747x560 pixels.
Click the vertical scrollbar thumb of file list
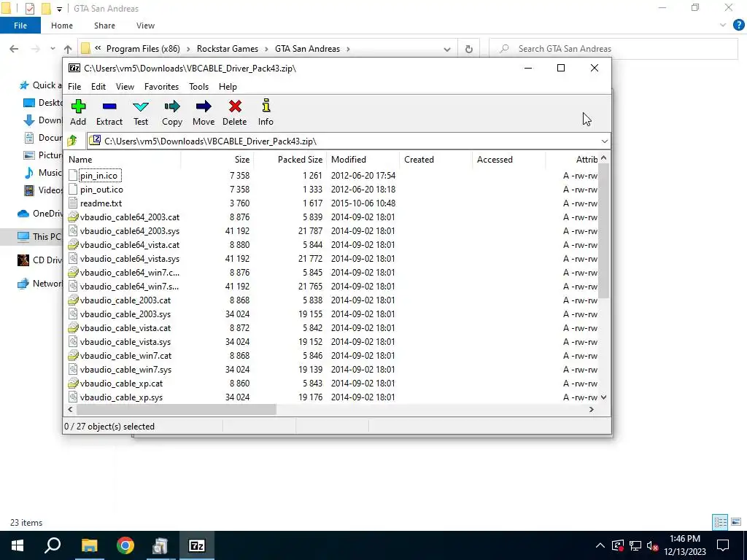click(x=603, y=230)
